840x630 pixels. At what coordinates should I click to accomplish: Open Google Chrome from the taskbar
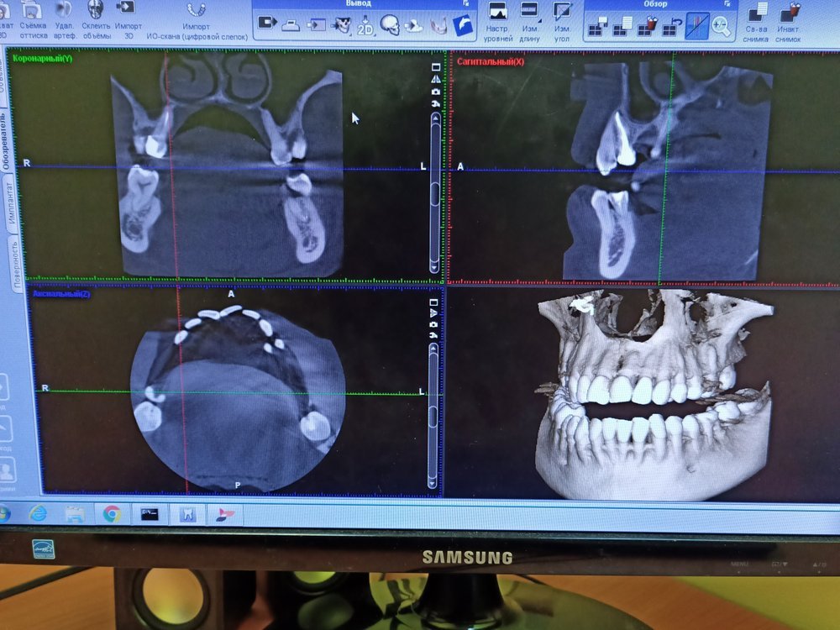point(112,514)
